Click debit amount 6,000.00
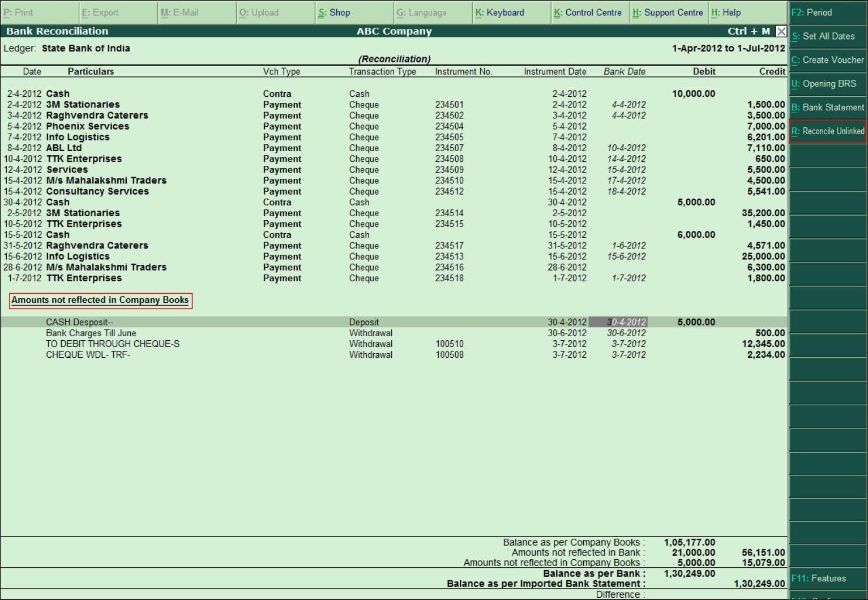The height and width of the screenshot is (600, 868). pyautogui.click(x=696, y=235)
